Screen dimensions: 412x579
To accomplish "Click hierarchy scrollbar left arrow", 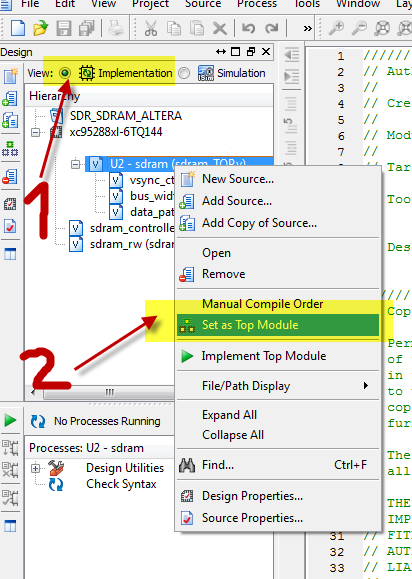I will [x=33, y=392].
